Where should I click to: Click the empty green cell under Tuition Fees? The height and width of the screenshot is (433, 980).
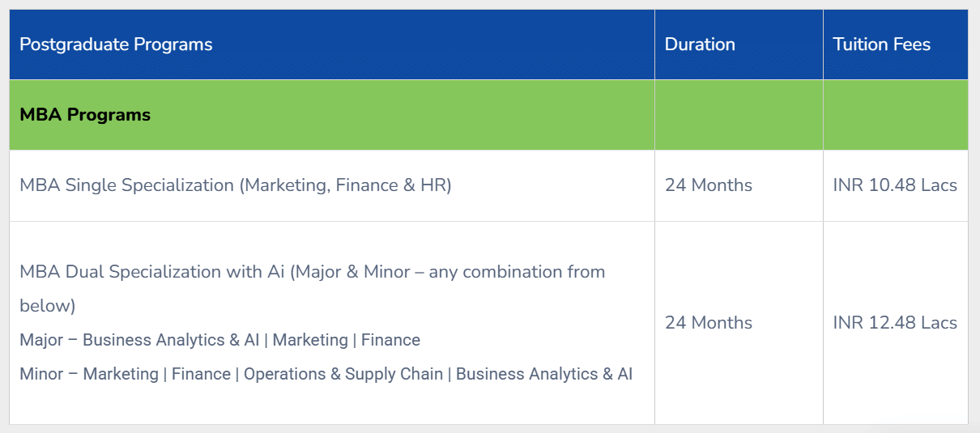895,115
